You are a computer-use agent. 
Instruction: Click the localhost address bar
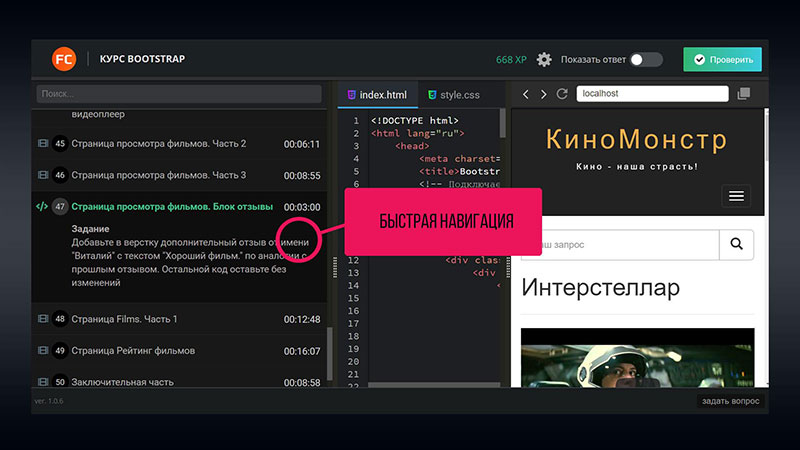(649, 94)
